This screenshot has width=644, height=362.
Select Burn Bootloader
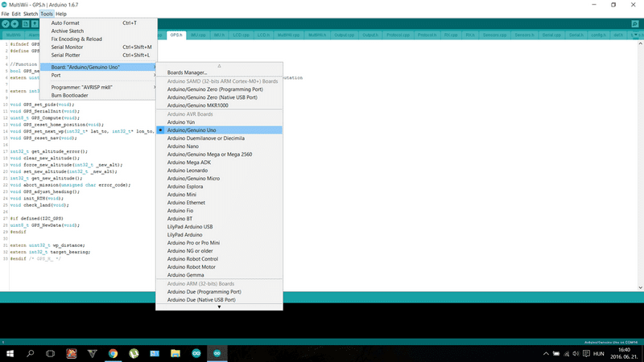[98, 95]
